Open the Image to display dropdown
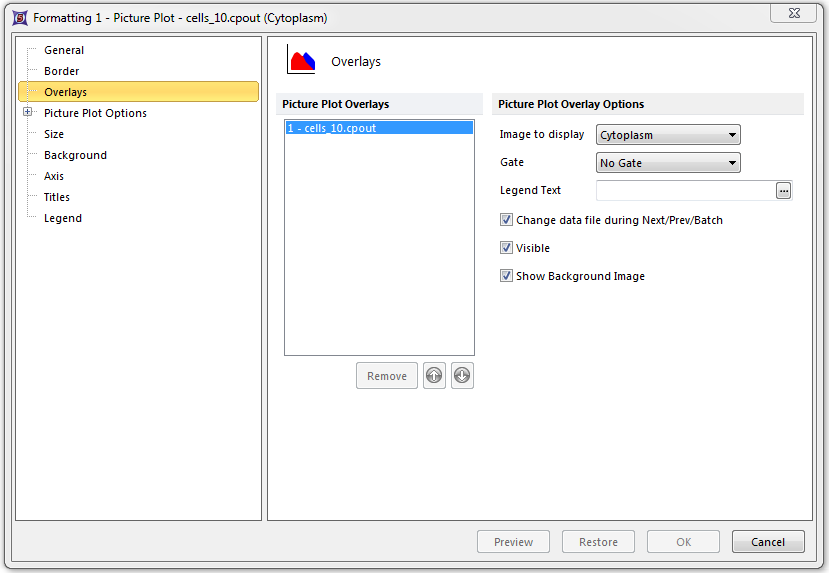 (x=668, y=135)
